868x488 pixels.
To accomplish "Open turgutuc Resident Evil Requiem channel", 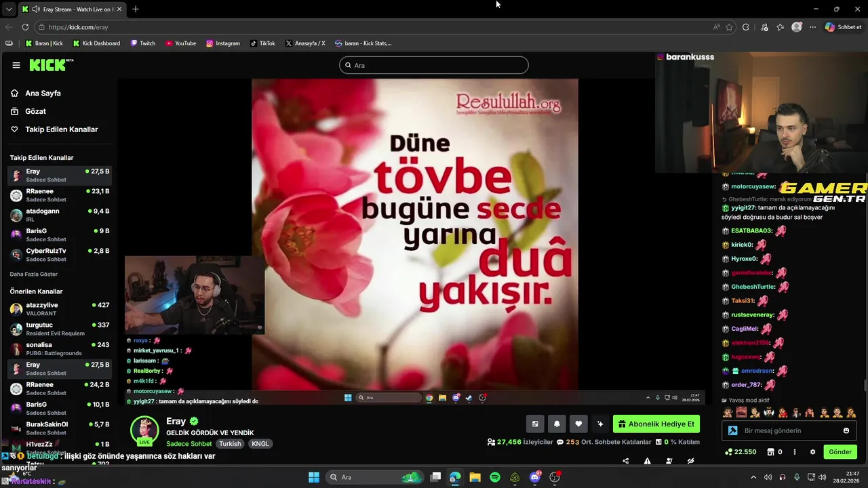I will 60,329.
